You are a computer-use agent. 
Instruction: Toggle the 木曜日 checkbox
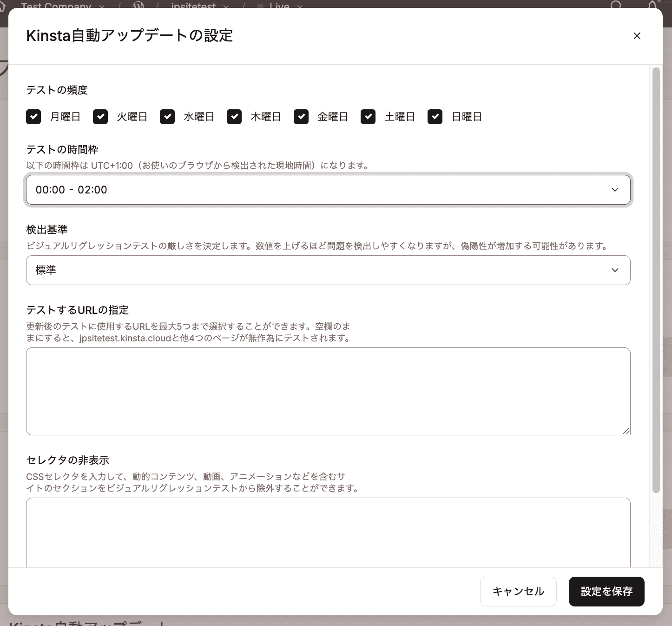pyautogui.click(x=234, y=117)
